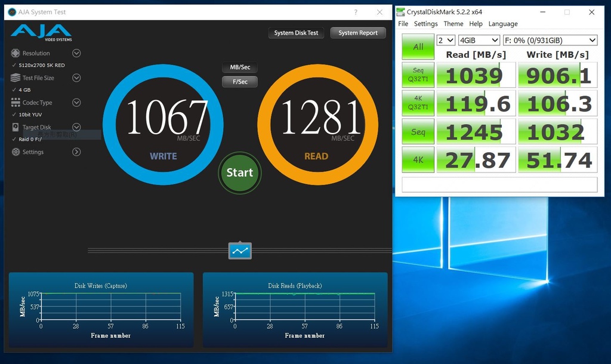Click the AJA Video Systems logo

pyautogui.click(x=41, y=33)
